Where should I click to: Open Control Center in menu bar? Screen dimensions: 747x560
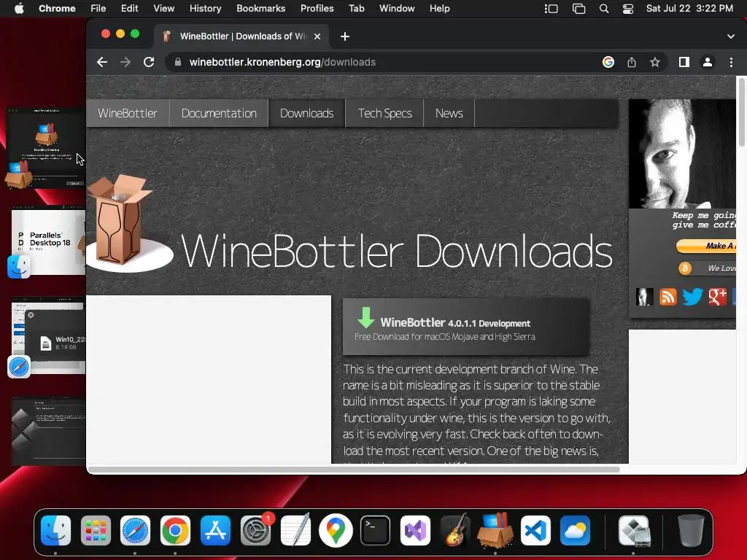pyautogui.click(x=628, y=9)
